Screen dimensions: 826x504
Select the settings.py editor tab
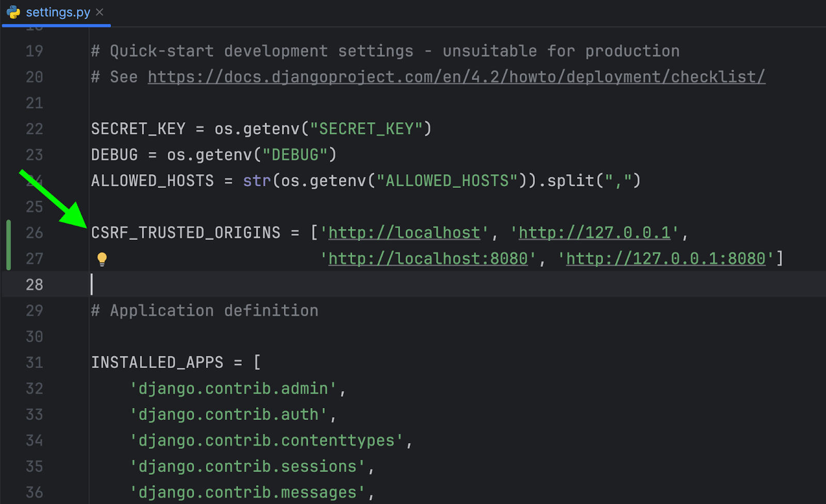[x=58, y=12]
